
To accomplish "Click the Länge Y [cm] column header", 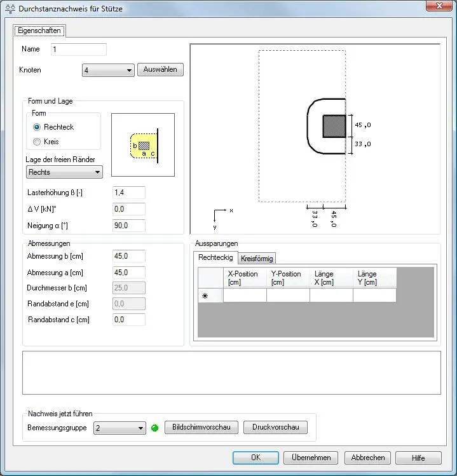I will [x=375, y=278].
